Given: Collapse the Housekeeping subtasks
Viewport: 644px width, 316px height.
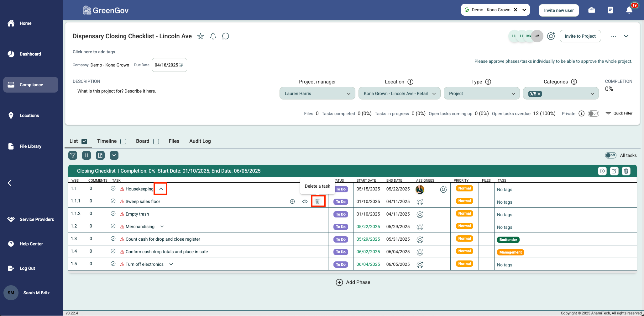Looking at the screenshot, I should point(161,189).
